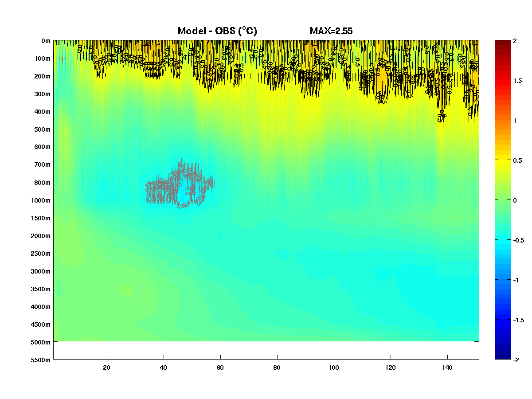The height and width of the screenshot is (399, 532).
Task: Pick the dark red top of the colorbar
Action: 503,43
